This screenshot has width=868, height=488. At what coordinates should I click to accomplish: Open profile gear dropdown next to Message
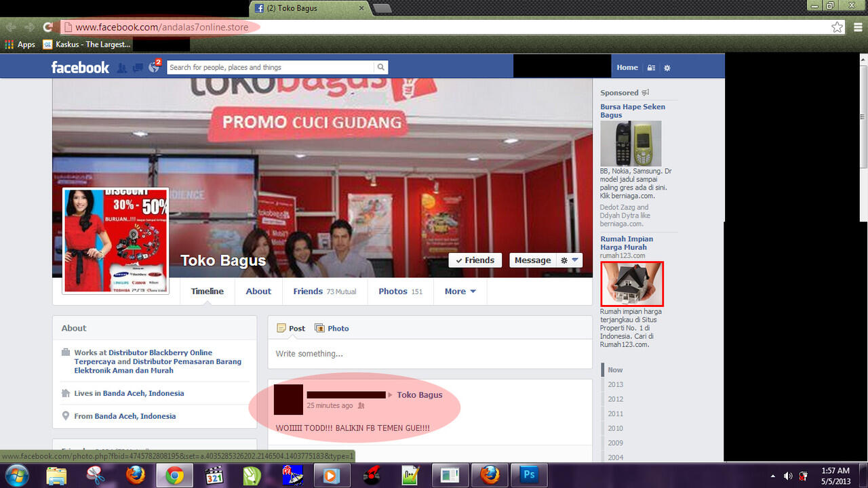click(569, 260)
